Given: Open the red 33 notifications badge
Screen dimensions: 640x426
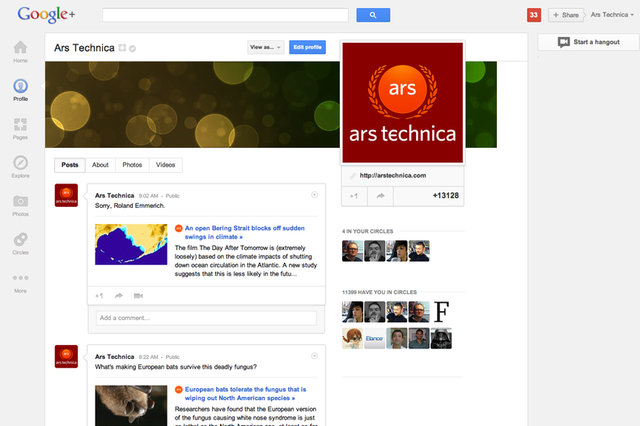Looking at the screenshot, I should (533, 15).
